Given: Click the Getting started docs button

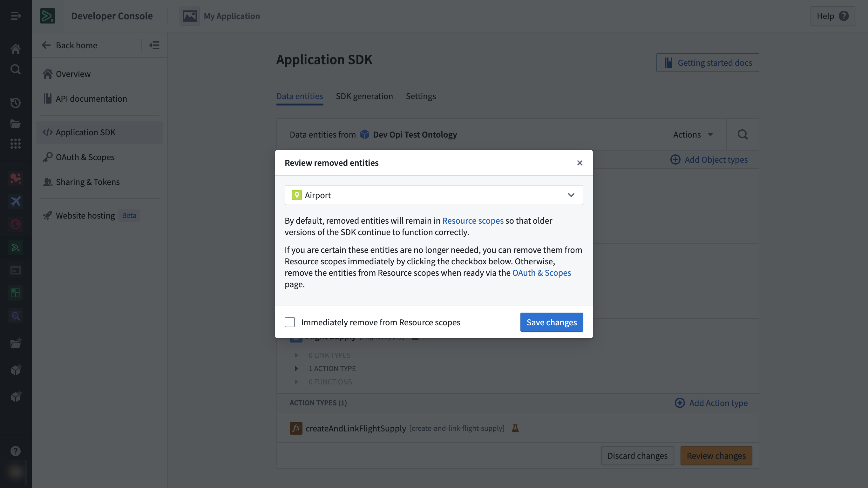Looking at the screenshot, I should click(707, 62).
